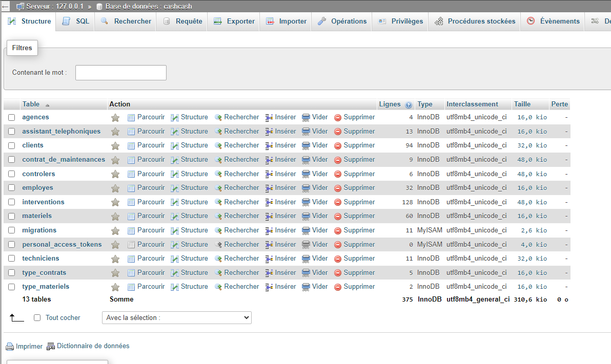Switch to the SQL tab
Viewport: 611px width, 364px height.
(75, 22)
